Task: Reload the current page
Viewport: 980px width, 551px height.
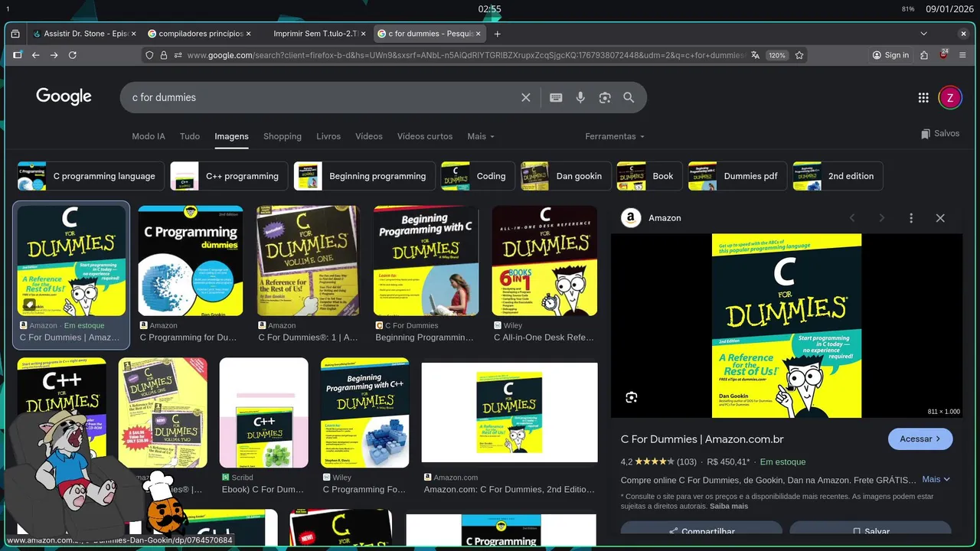Action: click(x=73, y=55)
